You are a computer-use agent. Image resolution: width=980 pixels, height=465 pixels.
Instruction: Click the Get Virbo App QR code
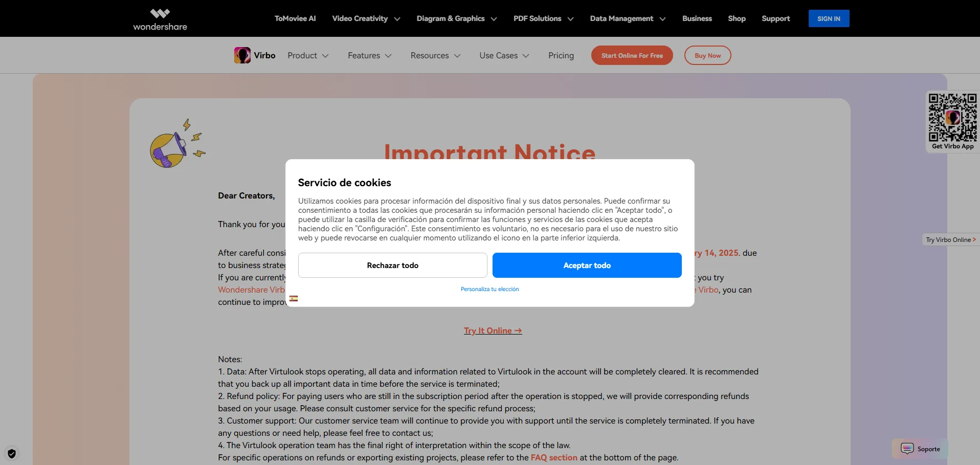pyautogui.click(x=952, y=118)
